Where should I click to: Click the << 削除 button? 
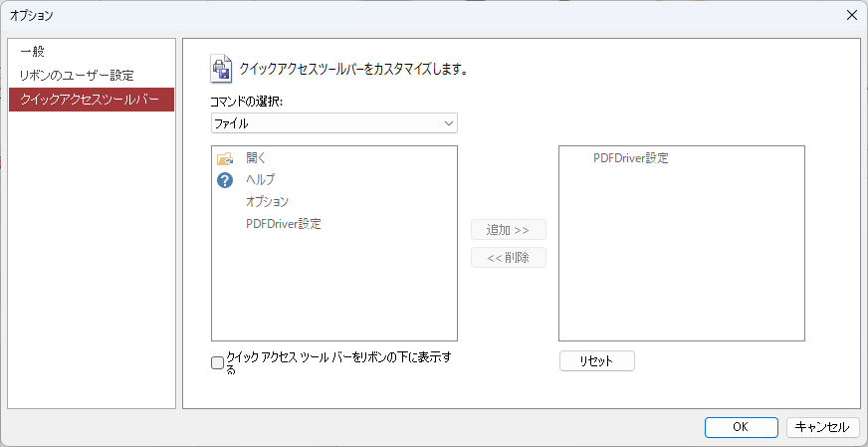509,258
